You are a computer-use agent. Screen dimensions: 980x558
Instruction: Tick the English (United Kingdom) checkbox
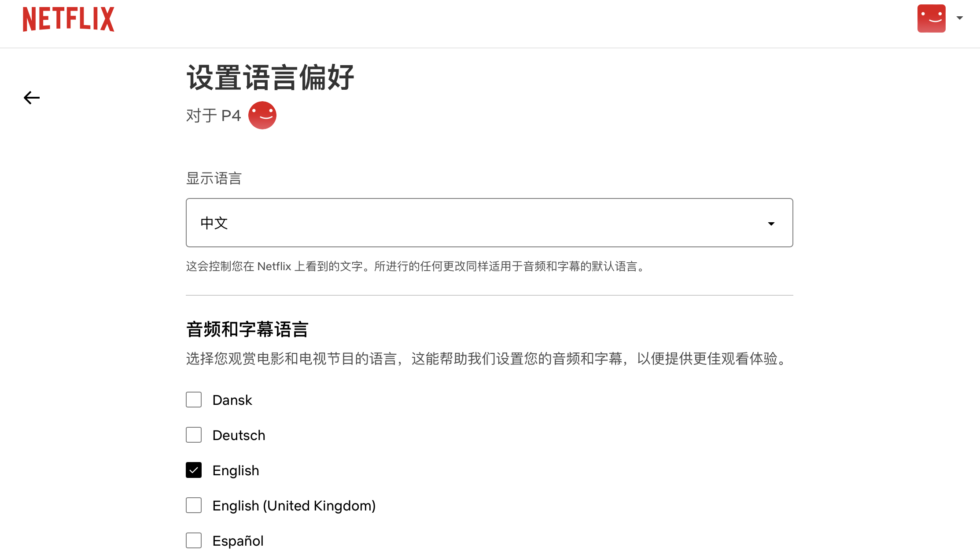(194, 505)
